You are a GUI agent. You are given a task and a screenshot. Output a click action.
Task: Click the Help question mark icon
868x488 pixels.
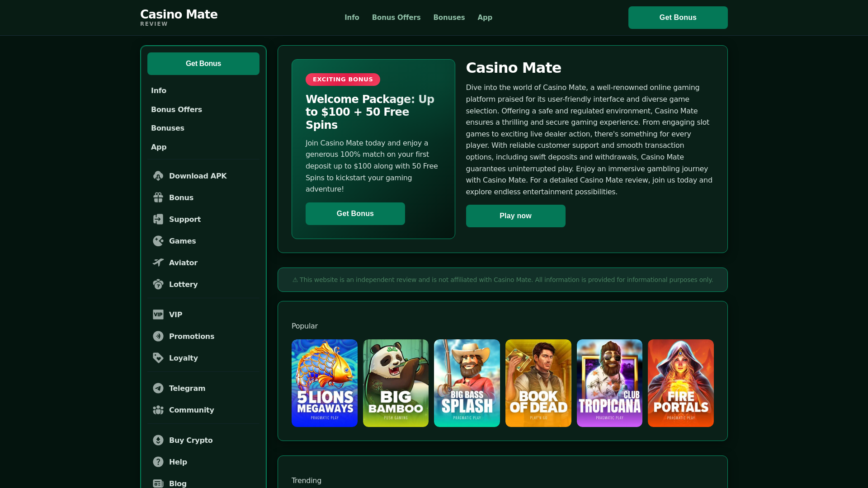[158, 462]
